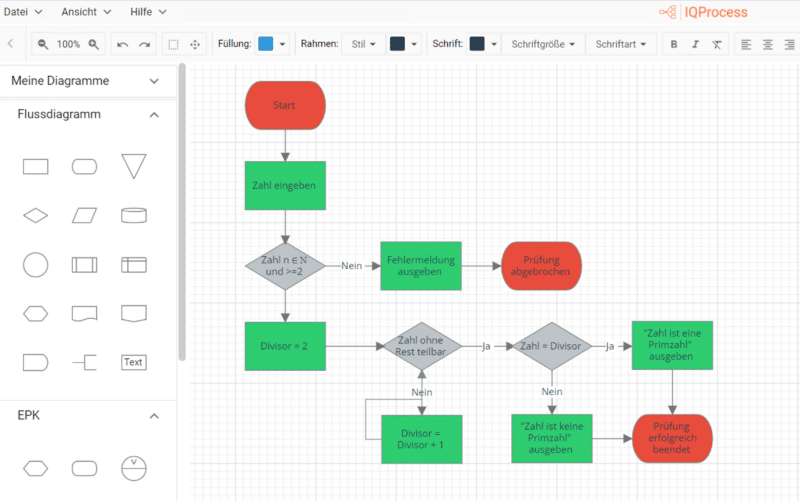Click the blue Füllung color swatch
800x501 pixels.
click(x=265, y=44)
